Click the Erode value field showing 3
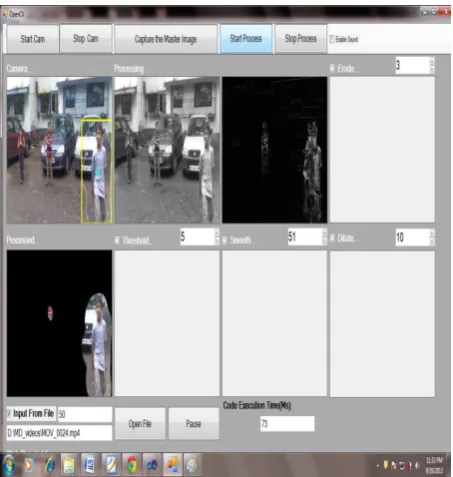Screen dimensions: 453x477 point(412,65)
